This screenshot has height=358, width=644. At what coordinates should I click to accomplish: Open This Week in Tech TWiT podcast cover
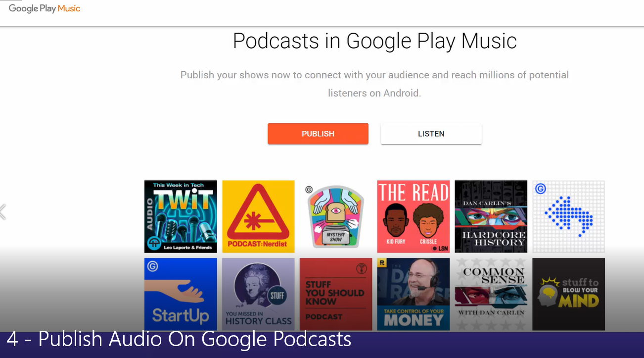coord(181,216)
